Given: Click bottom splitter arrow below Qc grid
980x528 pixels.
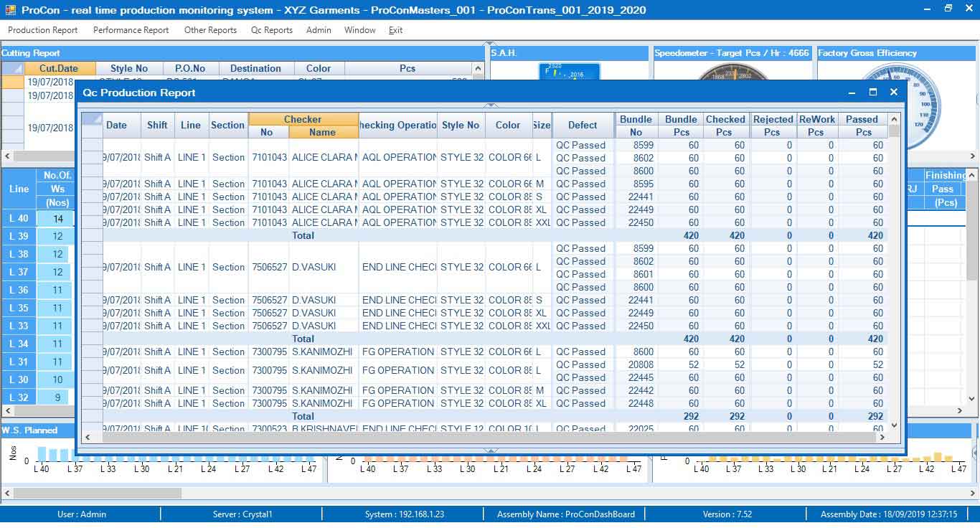Looking at the screenshot, I should (491, 451).
